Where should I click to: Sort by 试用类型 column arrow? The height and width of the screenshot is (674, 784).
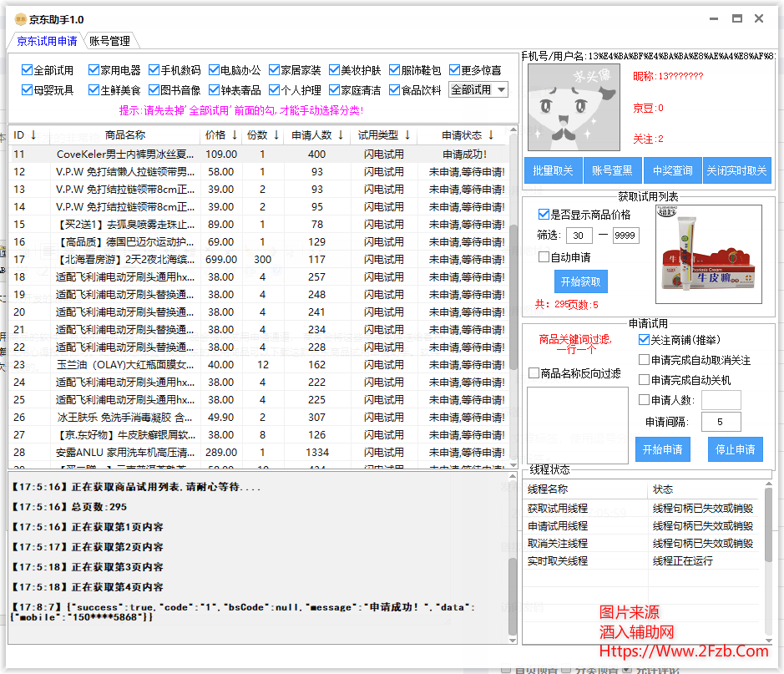pyautogui.click(x=407, y=135)
